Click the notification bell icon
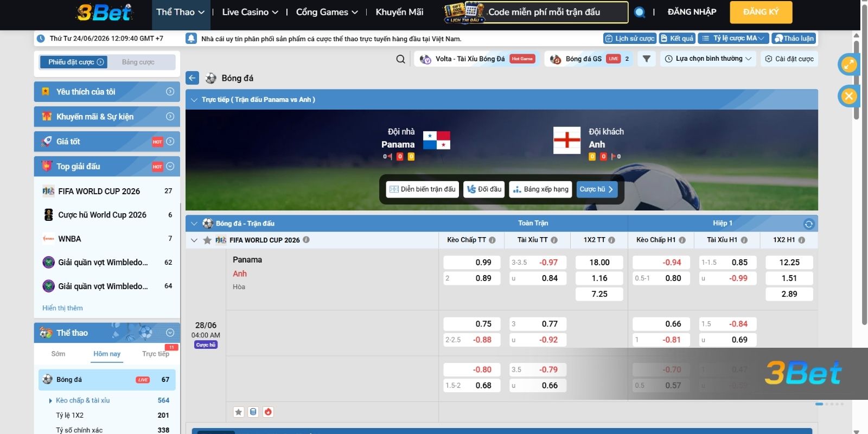This screenshot has height=434, width=868. [191, 39]
